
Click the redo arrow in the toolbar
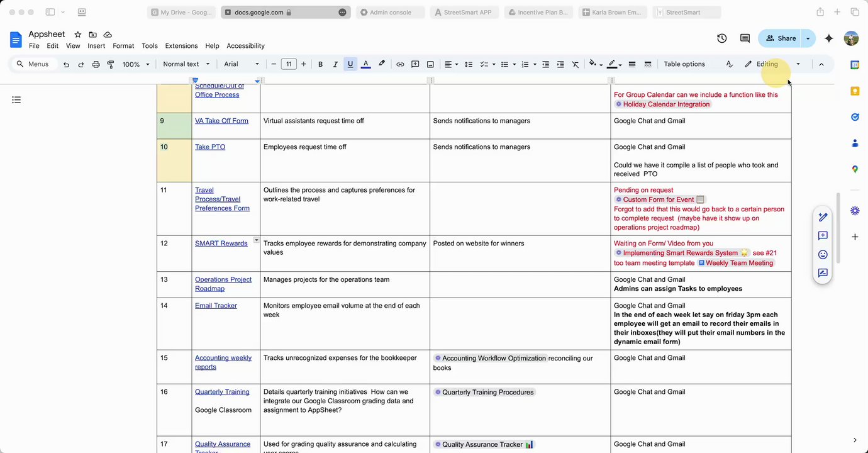coord(81,64)
